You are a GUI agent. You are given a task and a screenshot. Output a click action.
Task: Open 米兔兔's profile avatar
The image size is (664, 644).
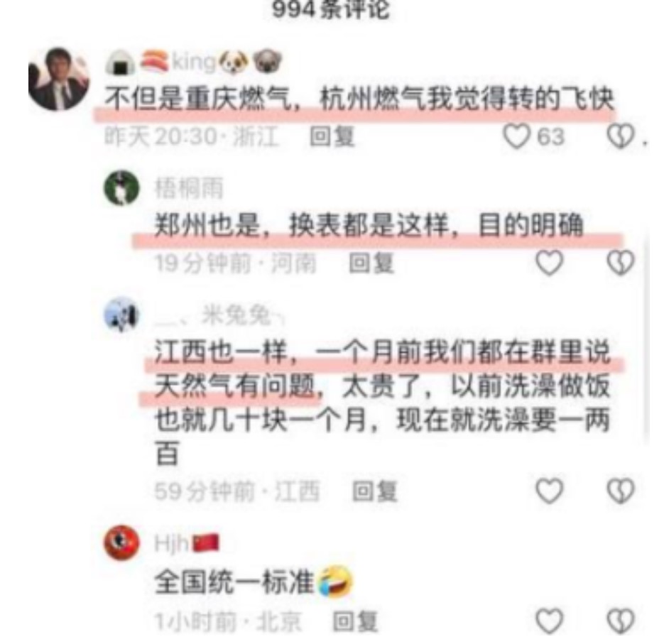click(121, 315)
